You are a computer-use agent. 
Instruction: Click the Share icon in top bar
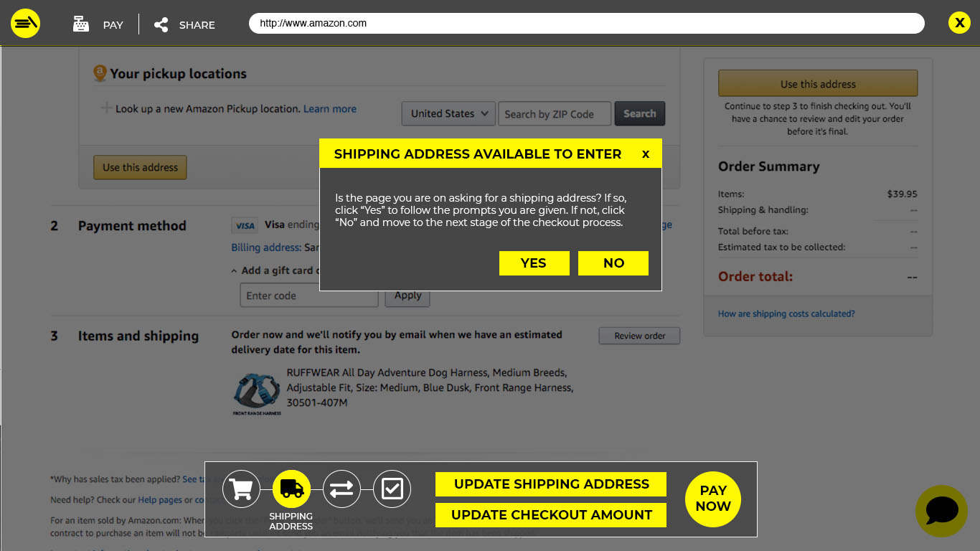[161, 25]
